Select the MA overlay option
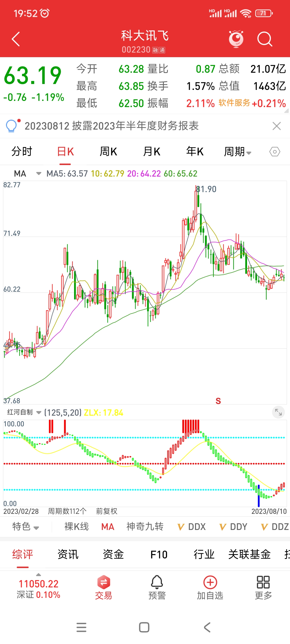The height and width of the screenshot is (644, 290). [108, 527]
